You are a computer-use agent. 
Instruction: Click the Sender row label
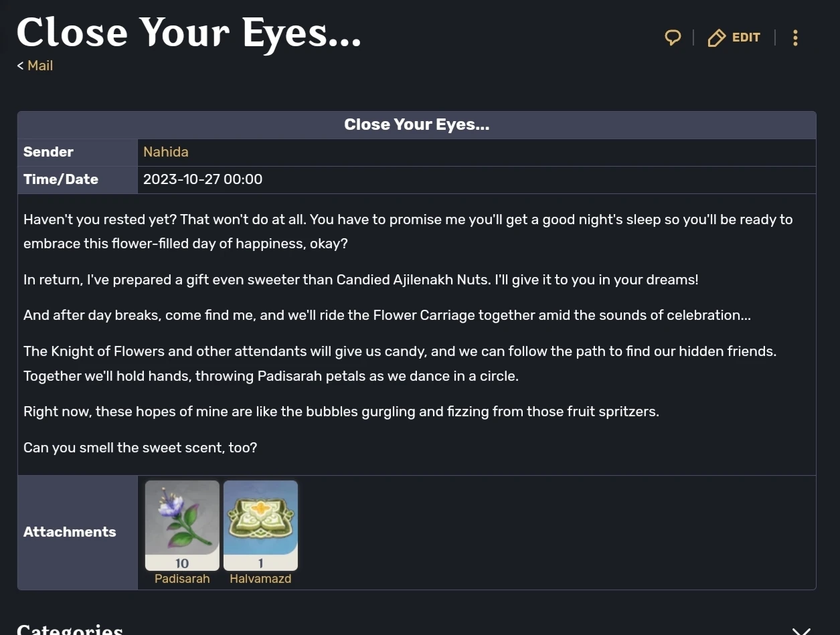[48, 152]
